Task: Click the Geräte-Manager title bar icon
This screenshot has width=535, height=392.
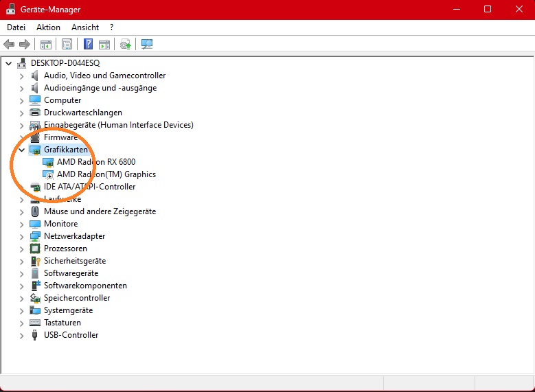Action: [x=10, y=9]
